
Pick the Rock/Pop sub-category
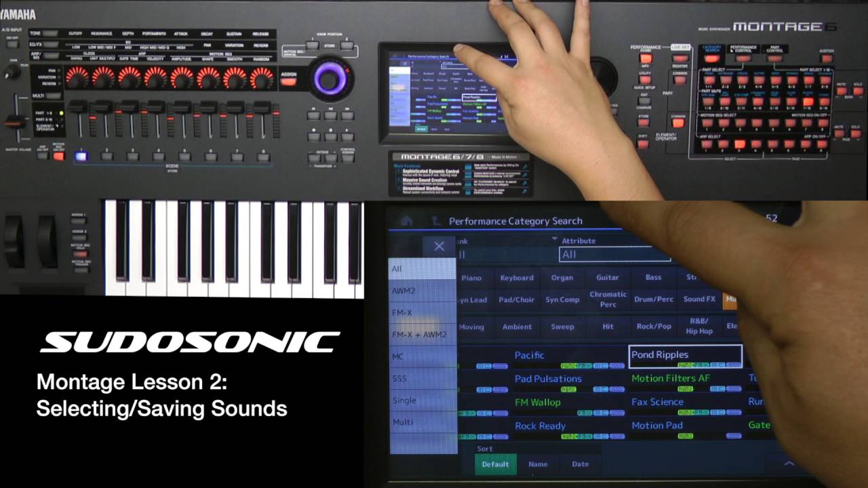click(653, 326)
